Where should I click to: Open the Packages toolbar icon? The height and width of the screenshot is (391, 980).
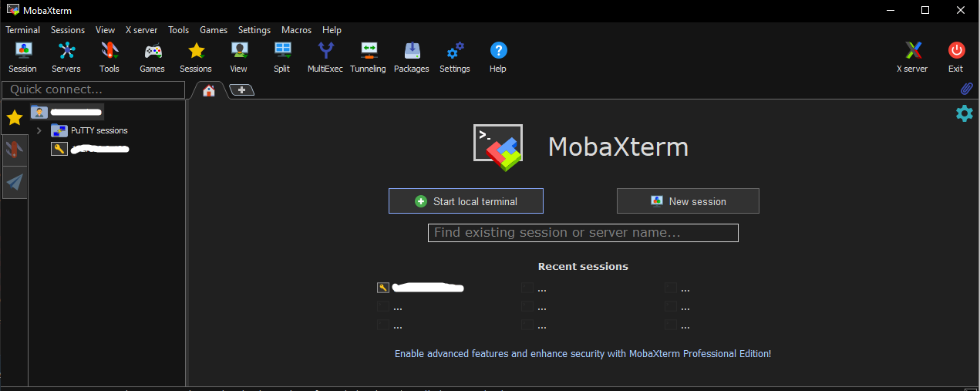tap(412, 57)
